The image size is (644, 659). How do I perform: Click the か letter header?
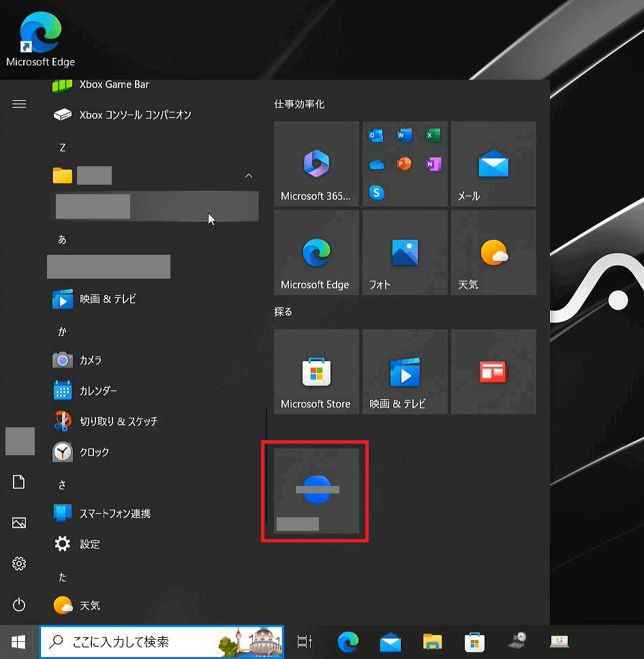62,332
